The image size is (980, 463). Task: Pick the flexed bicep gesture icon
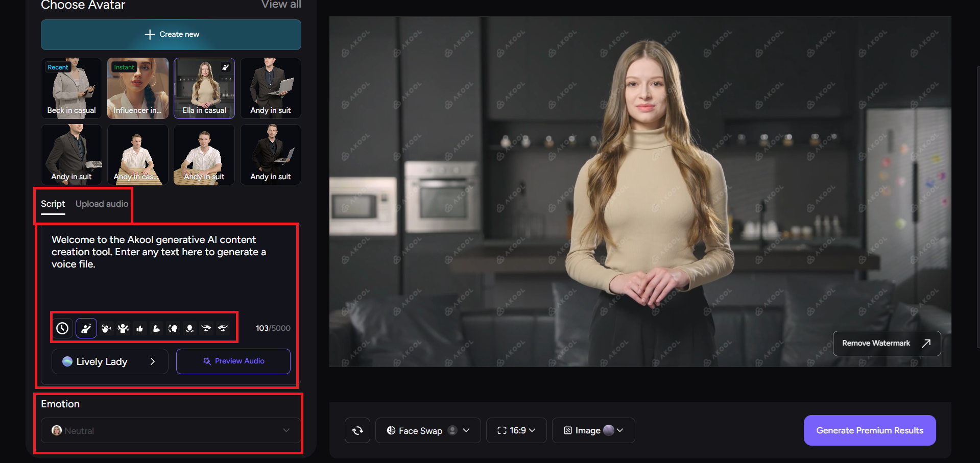[x=156, y=328]
